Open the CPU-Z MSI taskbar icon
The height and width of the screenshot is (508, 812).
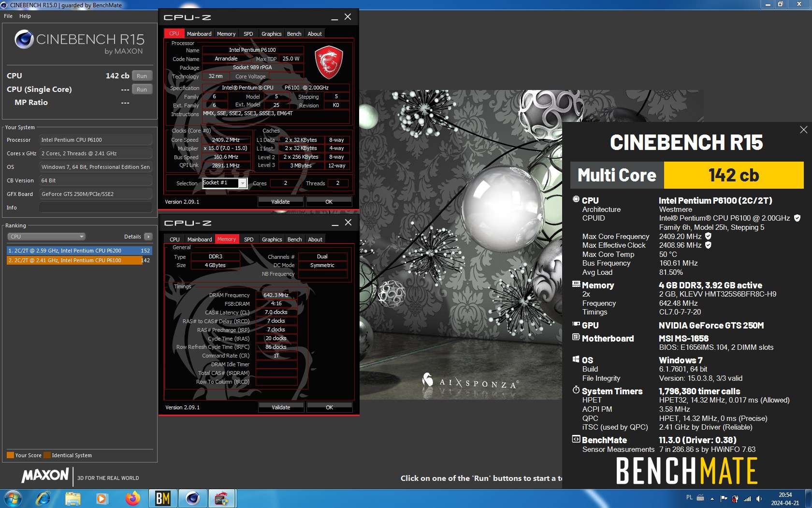222,498
